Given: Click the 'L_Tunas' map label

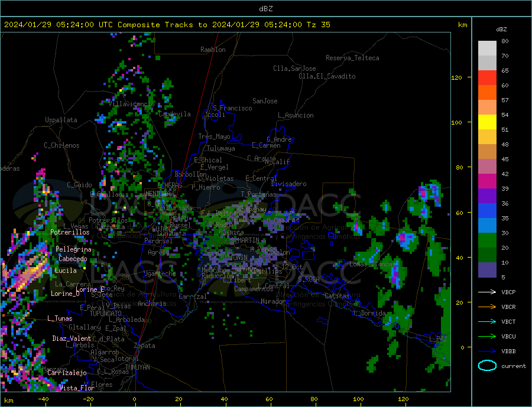Looking at the screenshot, I should (x=60, y=318).
